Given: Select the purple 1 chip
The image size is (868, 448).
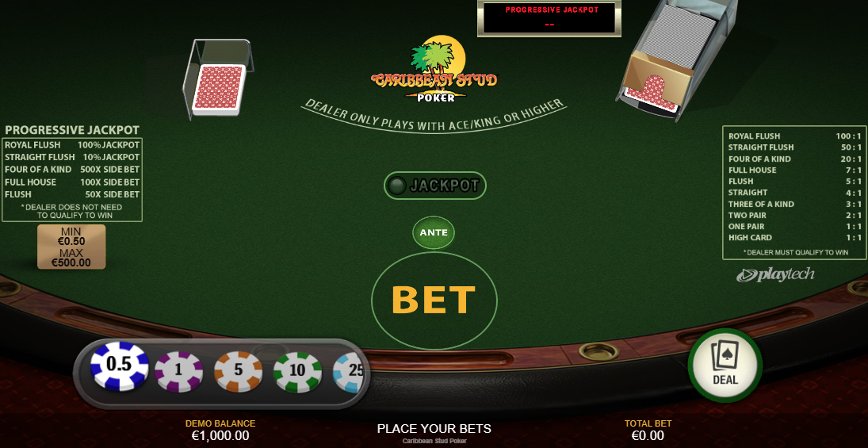Looking at the screenshot, I should coord(179,372).
